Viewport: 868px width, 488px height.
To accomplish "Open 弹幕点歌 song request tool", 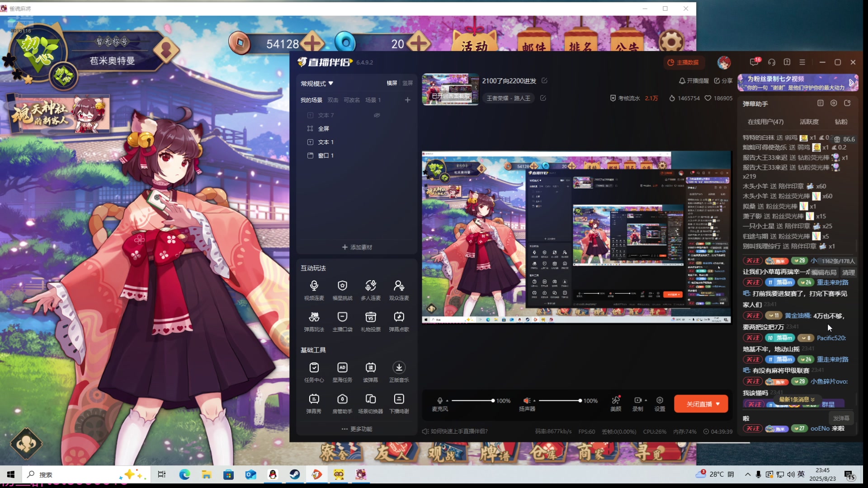I will 399,321.
